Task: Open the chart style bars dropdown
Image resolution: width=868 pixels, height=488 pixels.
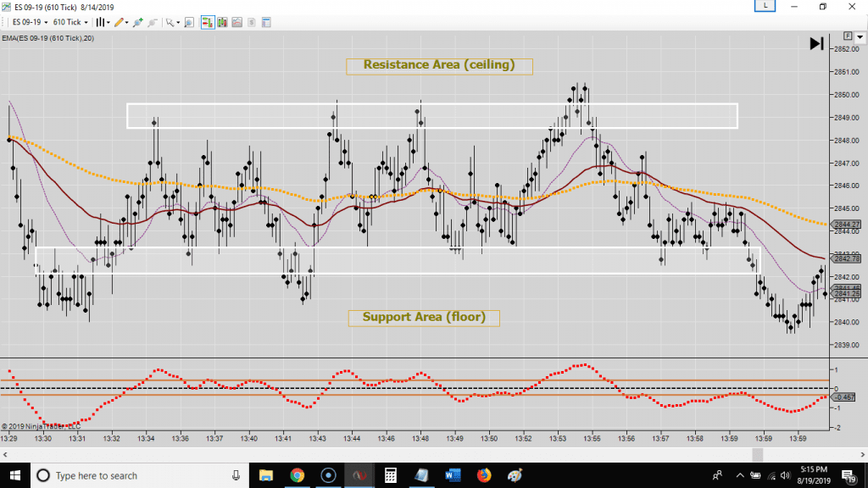Action: point(103,22)
